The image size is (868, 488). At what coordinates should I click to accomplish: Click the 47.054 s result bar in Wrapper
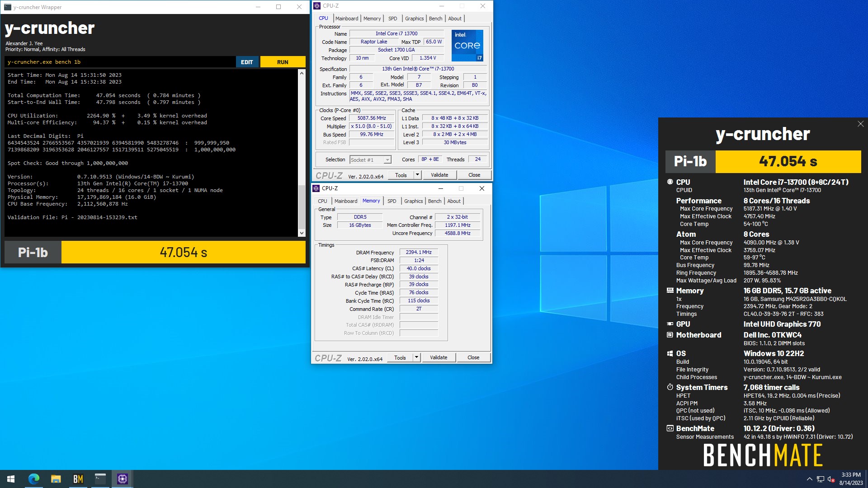[x=184, y=252]
